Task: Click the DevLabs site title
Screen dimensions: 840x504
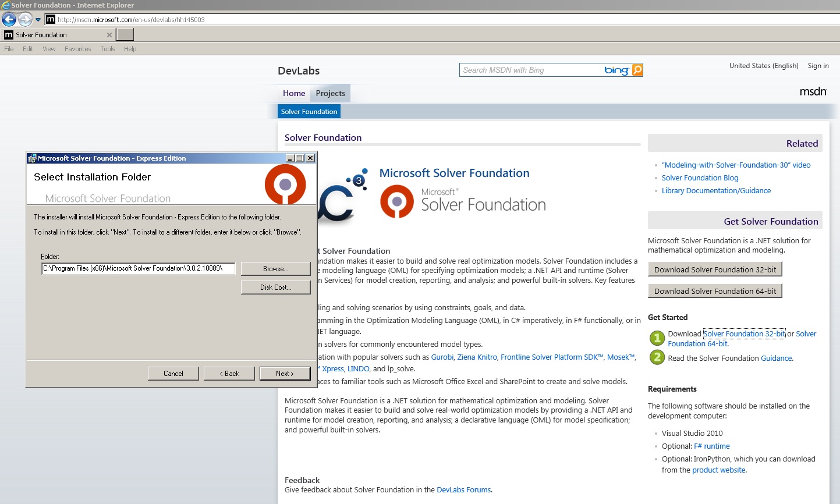Action: click(299, 71)
